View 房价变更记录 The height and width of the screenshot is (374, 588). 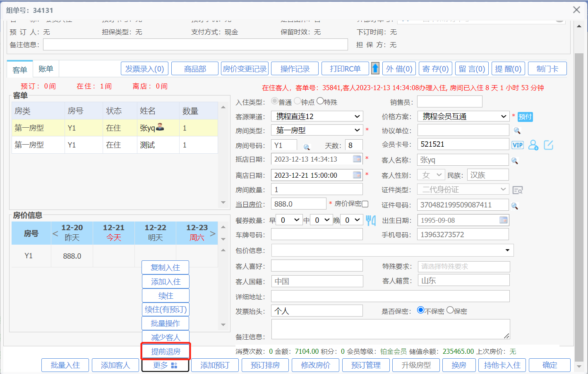coord(245,69)
